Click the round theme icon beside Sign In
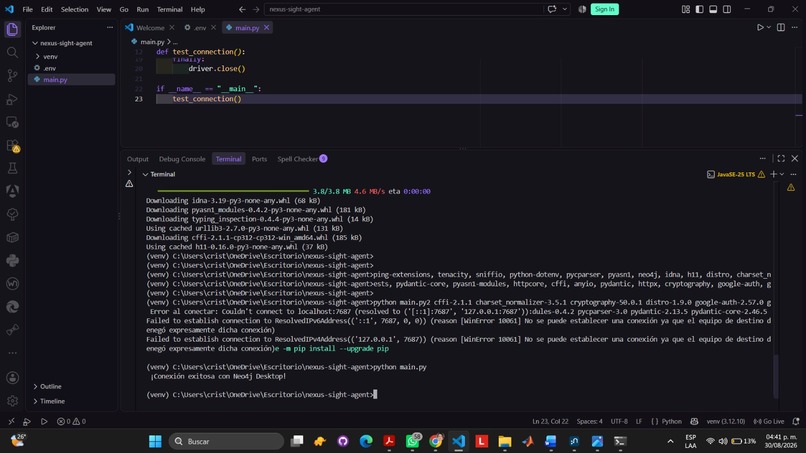Viewport: 806px width, 453px height. point(582,9)
